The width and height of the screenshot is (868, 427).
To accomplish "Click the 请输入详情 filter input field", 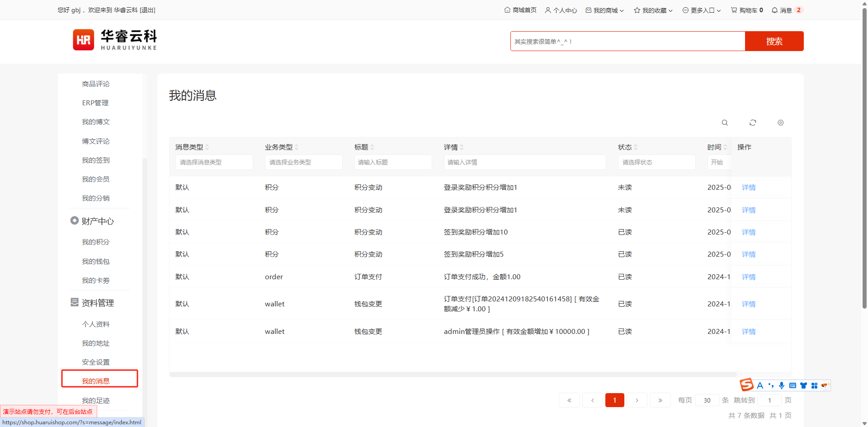I will pyautogui.click(x=524, y=162).
